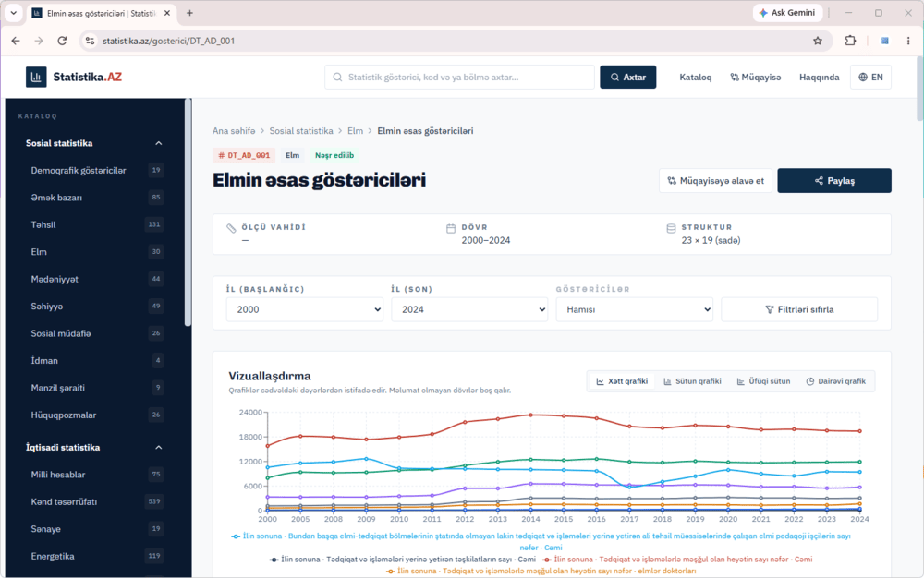Viewport: 924px width, 578px height.
Task: Go to Elm breadcrumb link
Action: point(356,131)
